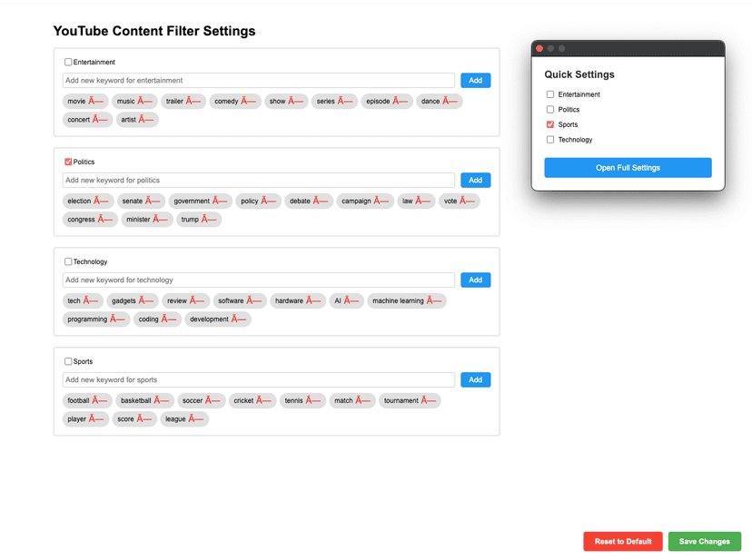Image resolution: width=752 pixels, height=560 pixels.
Task: Remove the 'movie' keyword tag
Action: 96,102
